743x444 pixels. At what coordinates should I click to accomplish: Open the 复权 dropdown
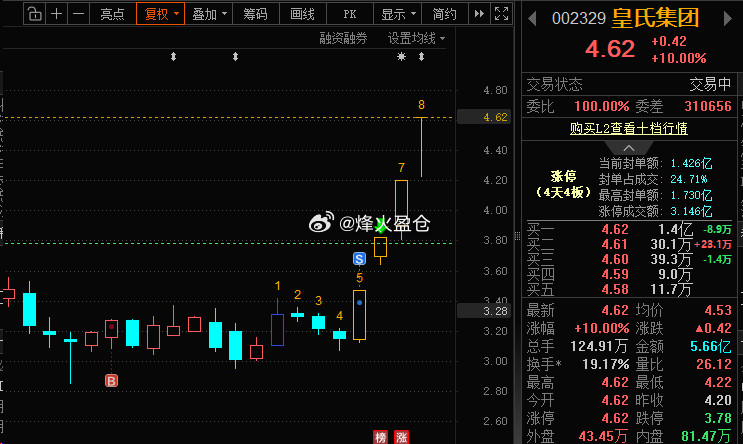tap(160, 14)
